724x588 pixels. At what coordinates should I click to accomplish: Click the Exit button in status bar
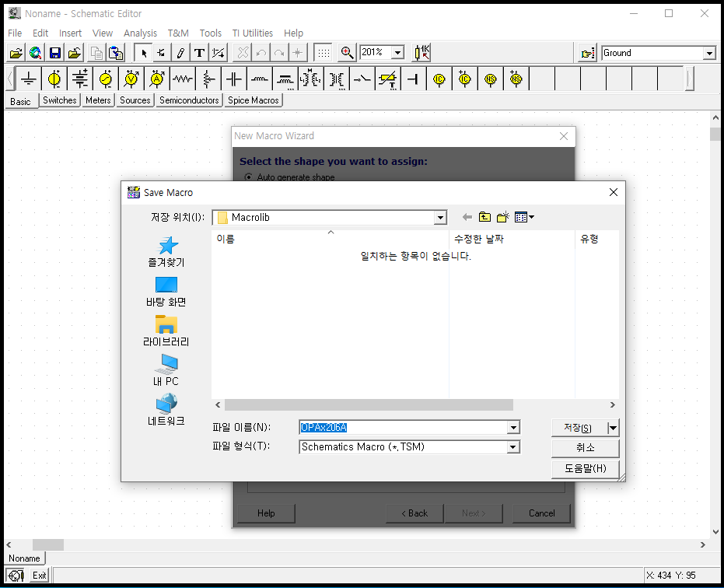tap(39, 576)
